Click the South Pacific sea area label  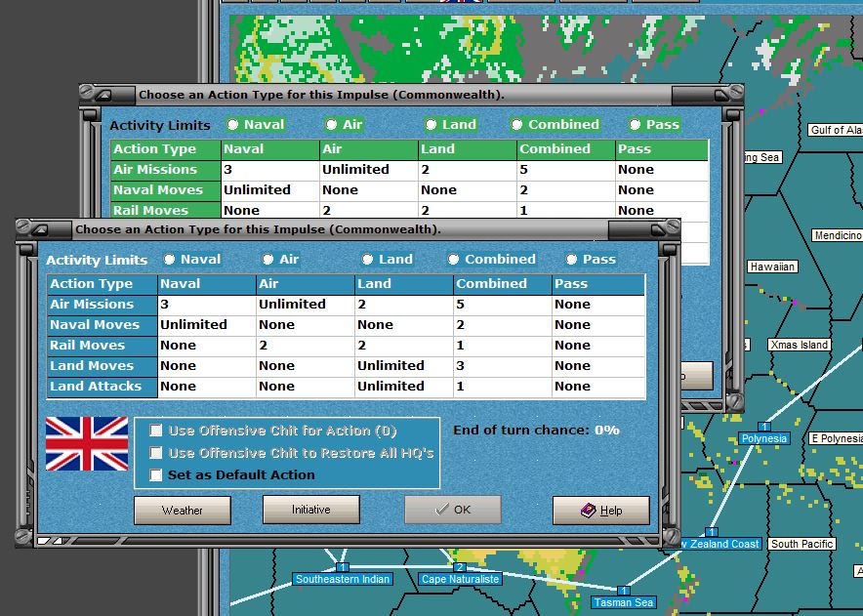(x=801, y=544)
